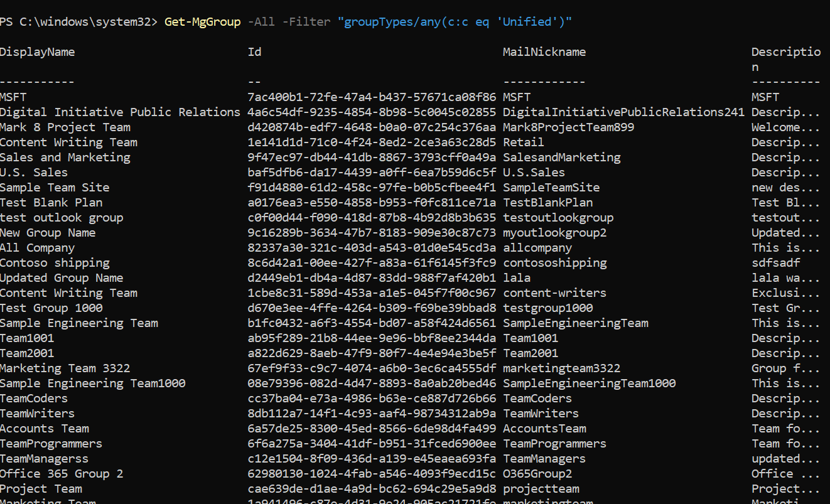Select the Test Group 1000 display name
The height and width of the screenshot is (504, 830).
pyautogui.click(x=51, y=308)
